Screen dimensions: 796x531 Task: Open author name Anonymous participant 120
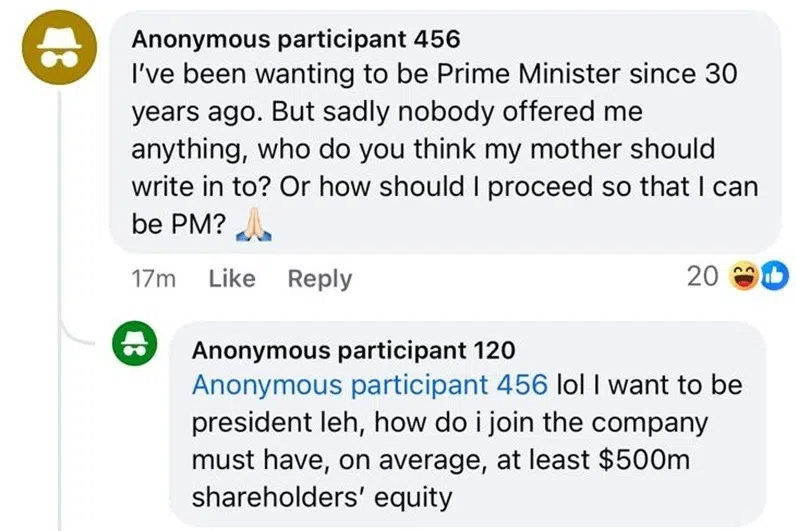pyautogui.click(x=353, y=350)
